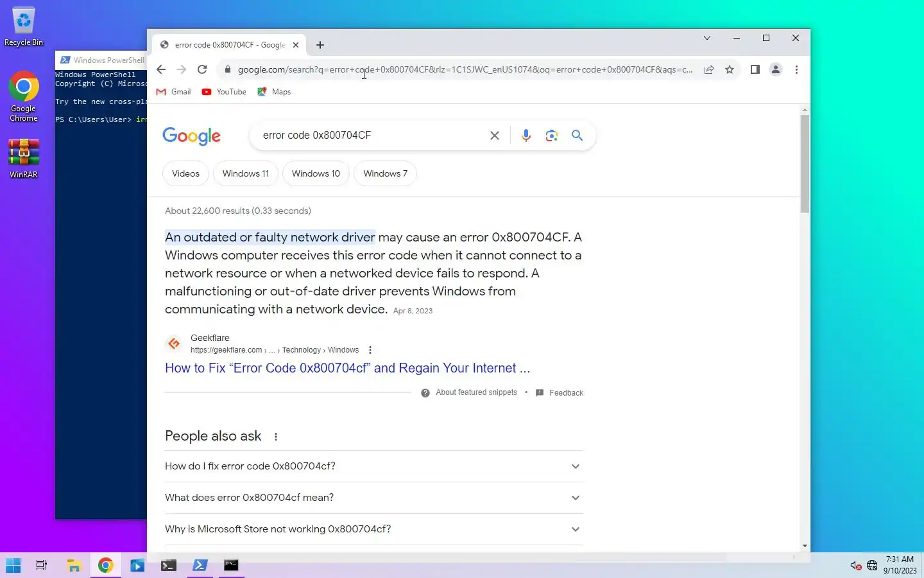924x578 pixels.
Task: Expand 'How do I fix error code 0x800704cf?'
Action: pyautogui.click(x=374, y=466)
